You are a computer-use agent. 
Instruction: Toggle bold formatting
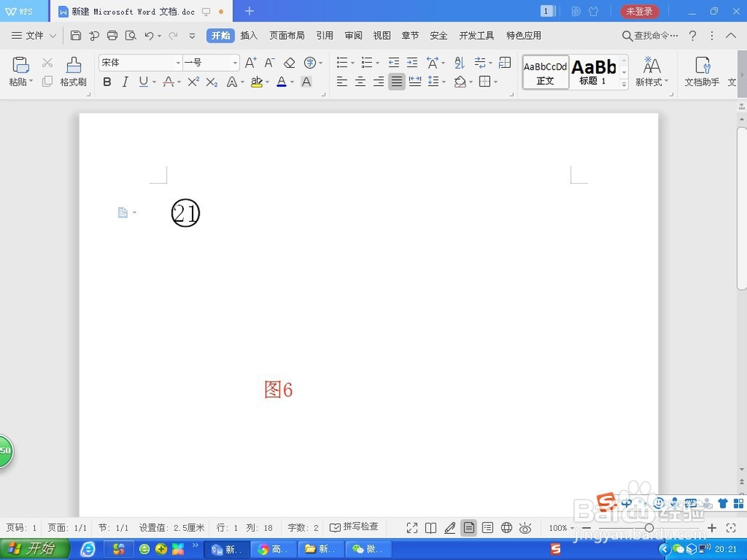coord(107,82)
